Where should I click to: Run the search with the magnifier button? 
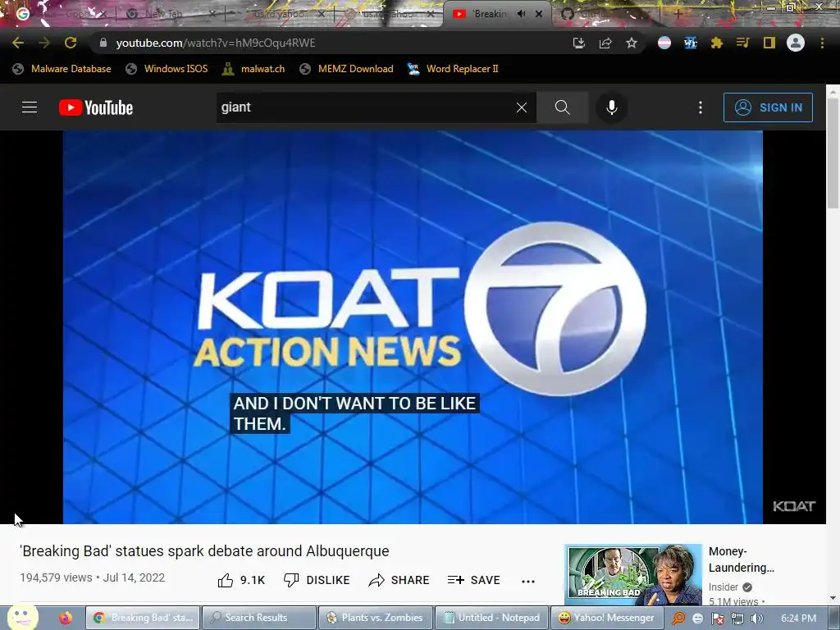click(x=562, y=107)
